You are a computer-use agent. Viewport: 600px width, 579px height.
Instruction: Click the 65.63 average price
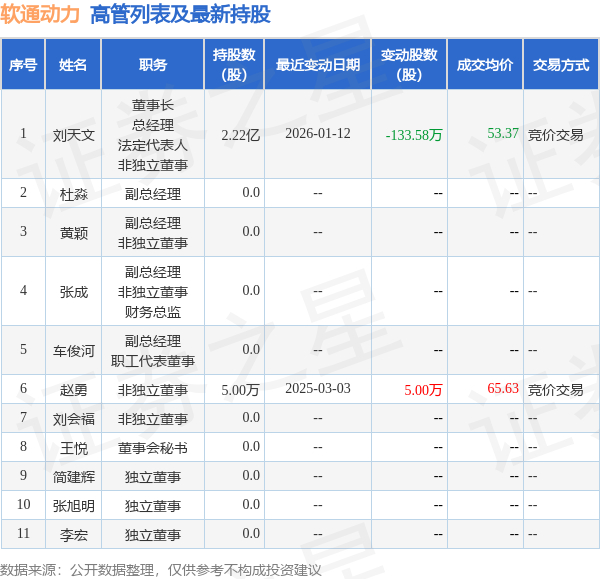click(503, 388)
